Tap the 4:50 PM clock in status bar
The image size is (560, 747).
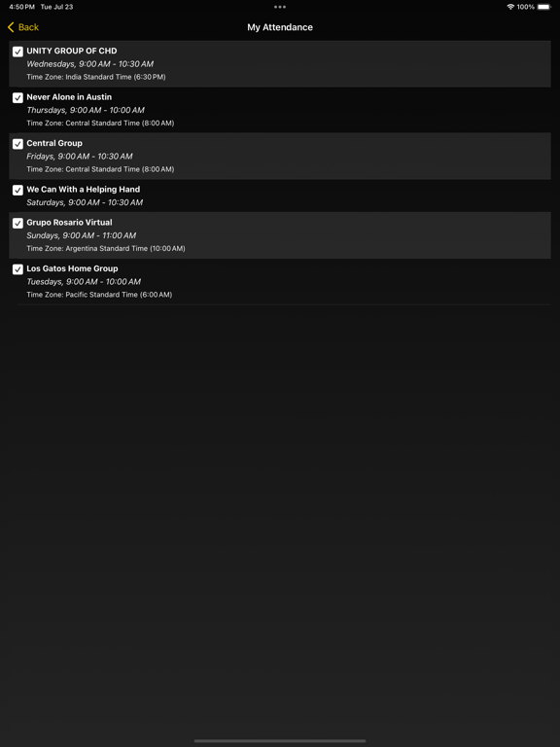(21, 7)
